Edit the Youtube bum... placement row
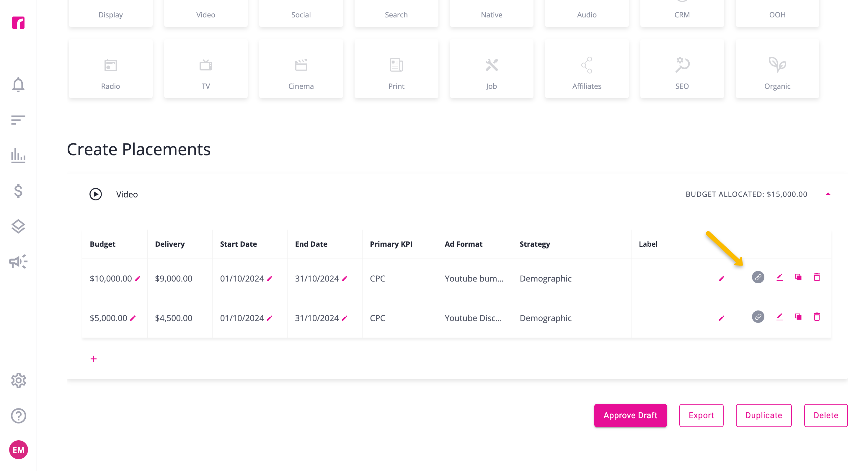The width and height of the screenshot is (868, 471). click(780, 277)
